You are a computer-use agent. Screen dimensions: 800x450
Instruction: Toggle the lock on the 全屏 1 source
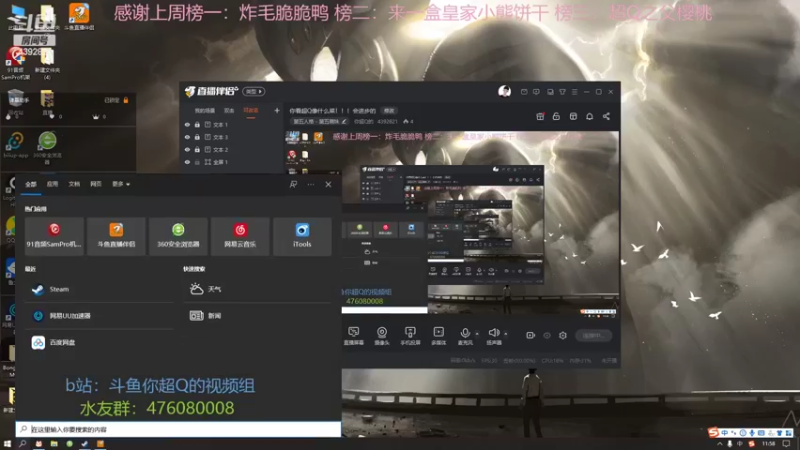pos(197,162)
